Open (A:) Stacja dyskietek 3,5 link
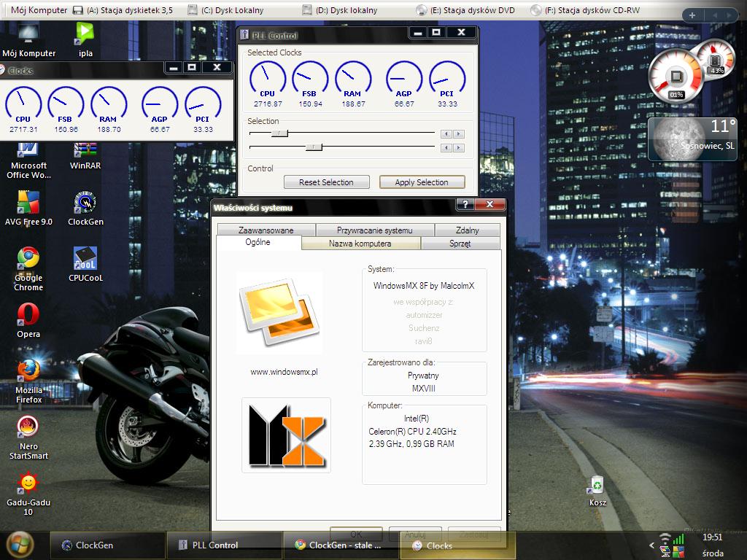The height and width of the screenshot is (560, 747). click(x=123, y=10)
